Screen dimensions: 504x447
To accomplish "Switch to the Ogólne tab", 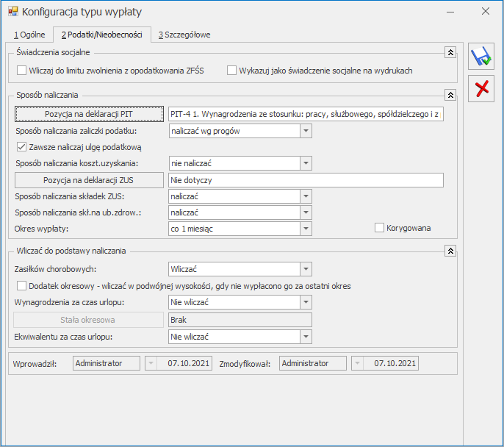I will click(x=29, y=35).
